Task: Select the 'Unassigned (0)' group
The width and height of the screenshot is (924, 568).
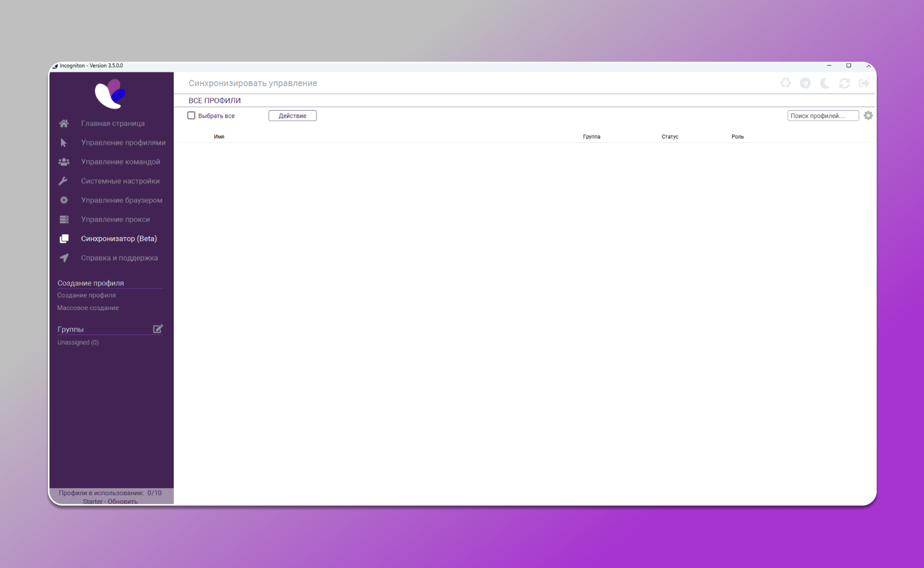Action: pyautogui.click(x=78, y=343)
